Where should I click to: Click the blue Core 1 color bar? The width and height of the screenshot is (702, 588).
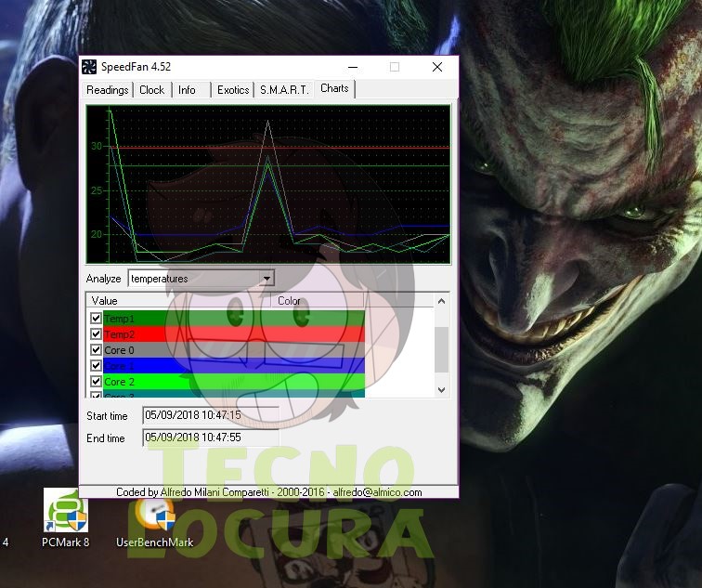pos(234,365)
